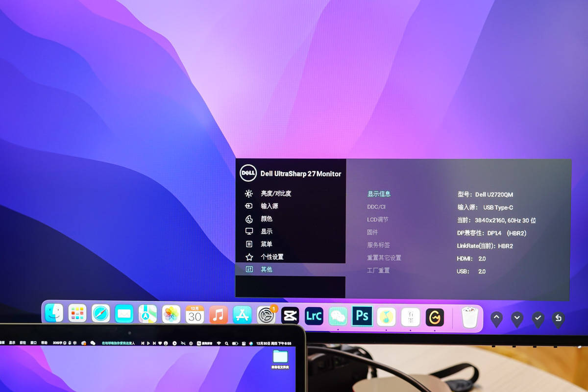Select 工厂重置 option in submenu
Viewport: 588px width, 392px height.
point(378,270)
